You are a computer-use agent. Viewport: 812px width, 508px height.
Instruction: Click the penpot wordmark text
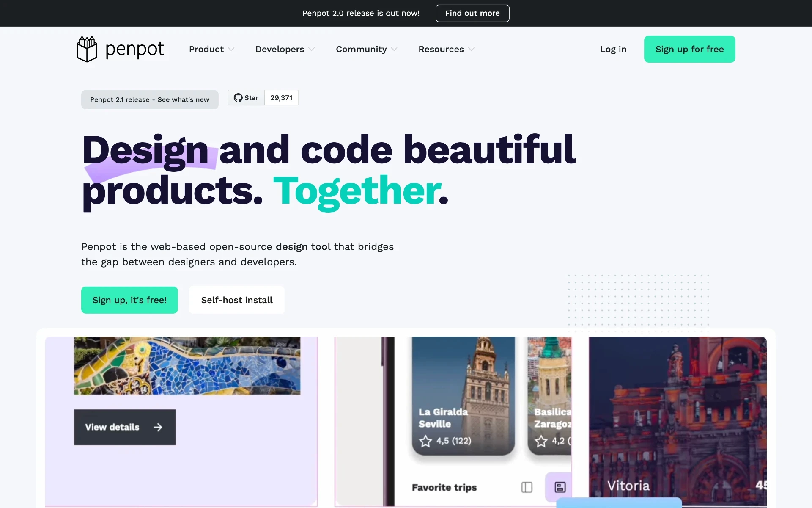134,50
